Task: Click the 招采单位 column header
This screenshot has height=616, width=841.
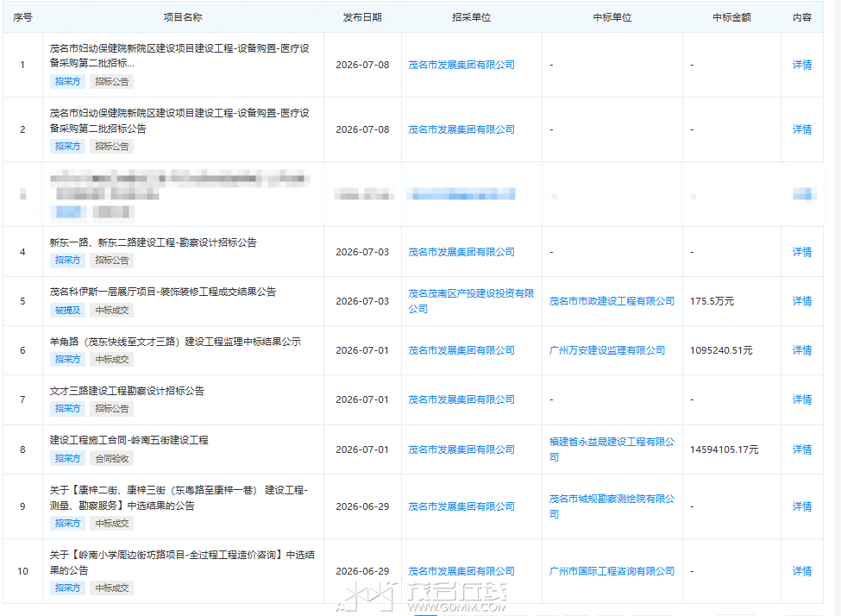Action: 472,17
